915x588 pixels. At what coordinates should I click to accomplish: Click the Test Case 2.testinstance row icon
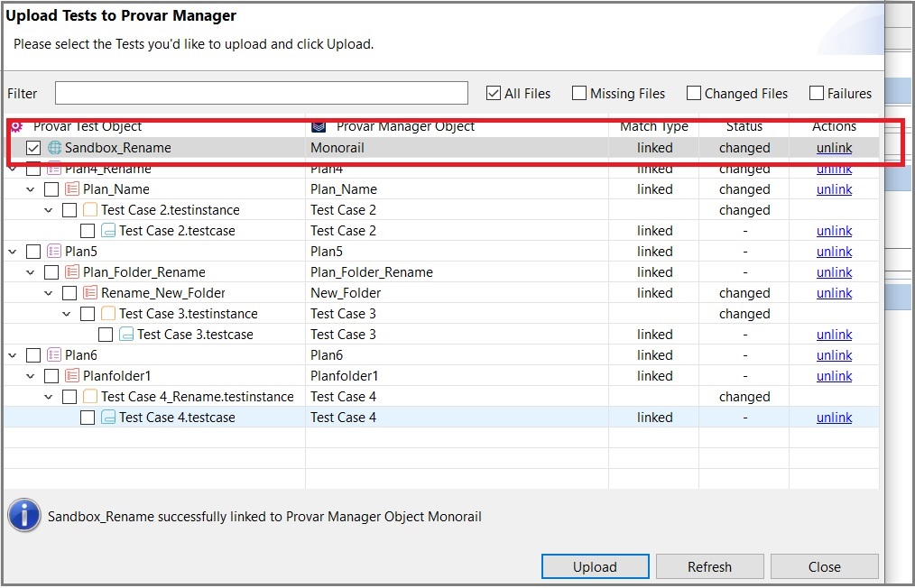point(90,210)
